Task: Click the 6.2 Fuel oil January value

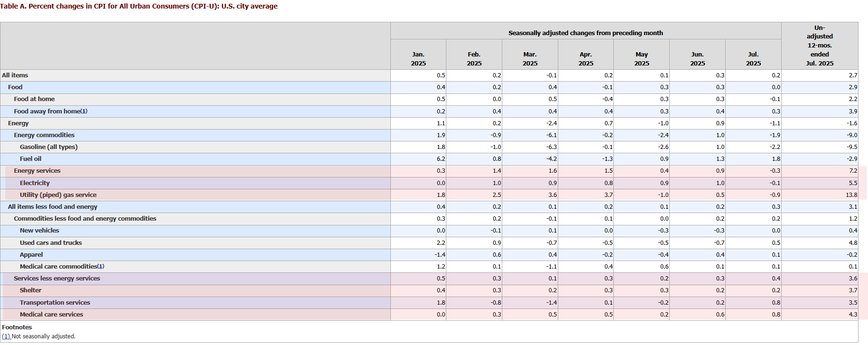Action: [x=441, y=159]
